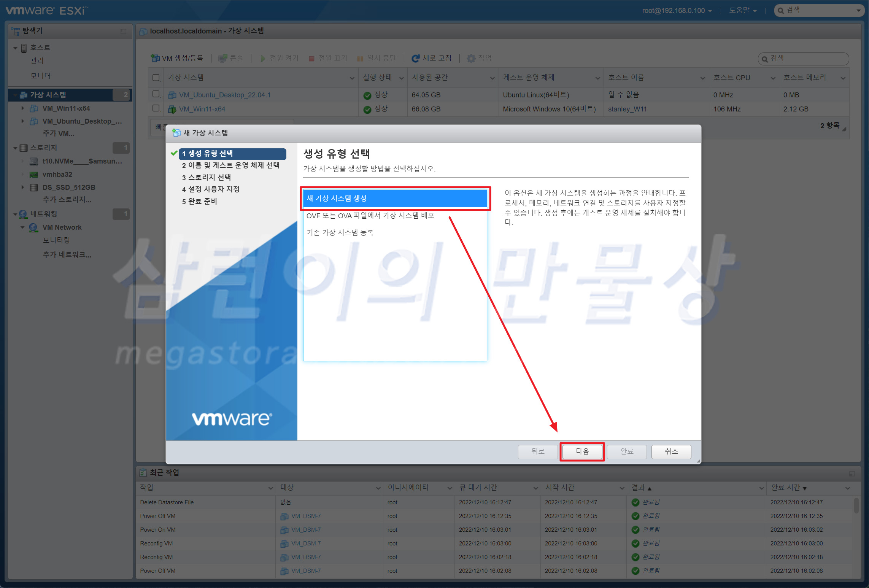This screenshot has height=588, width=869.
Task: Open the root@192.168.0.100 user dropdown
Action: pos(677,11)
